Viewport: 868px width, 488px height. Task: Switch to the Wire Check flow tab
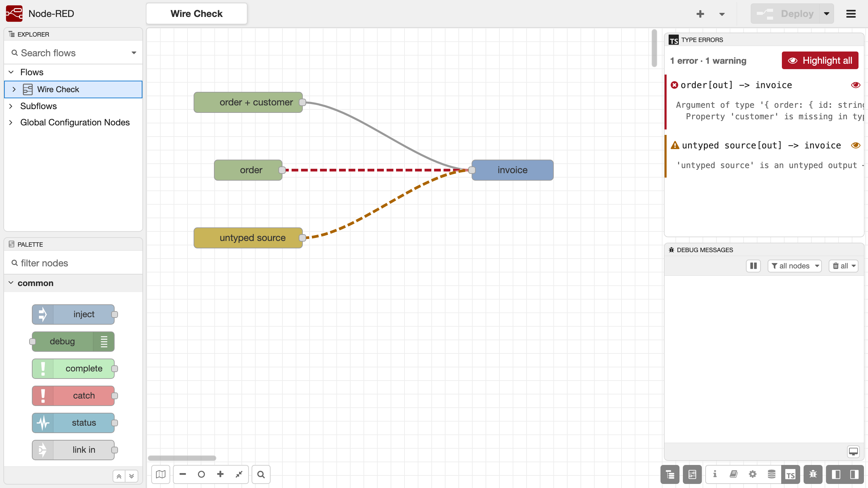pos(197,14)
